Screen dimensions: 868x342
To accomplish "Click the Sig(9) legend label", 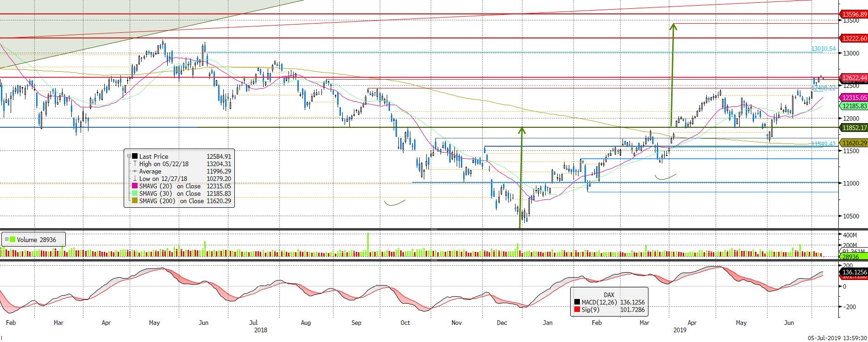I will click(590, 310).
